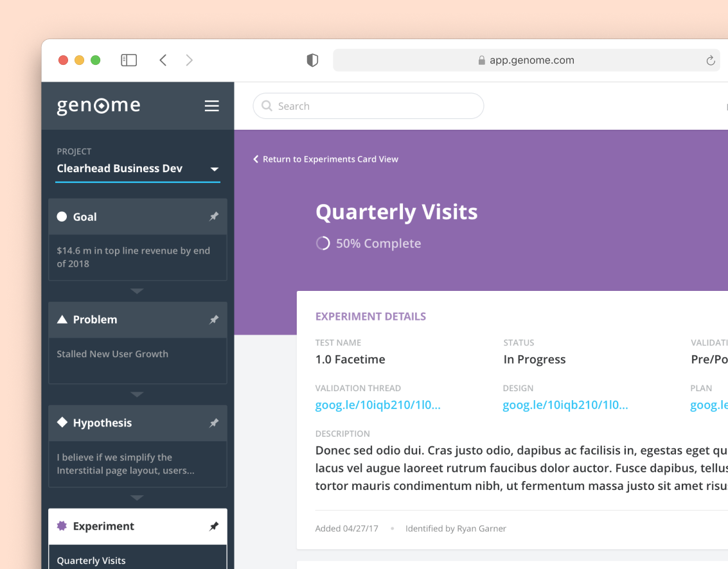The image size is (728, 569).
Task: Click Added 04/27/17 date text
Action: 346,529
